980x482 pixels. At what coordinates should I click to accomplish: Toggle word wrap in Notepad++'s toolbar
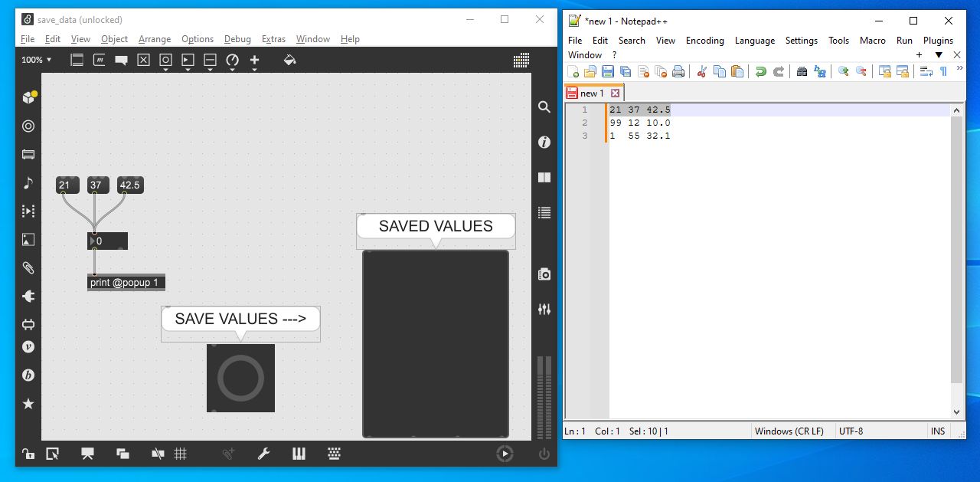(x=926, y=71)
